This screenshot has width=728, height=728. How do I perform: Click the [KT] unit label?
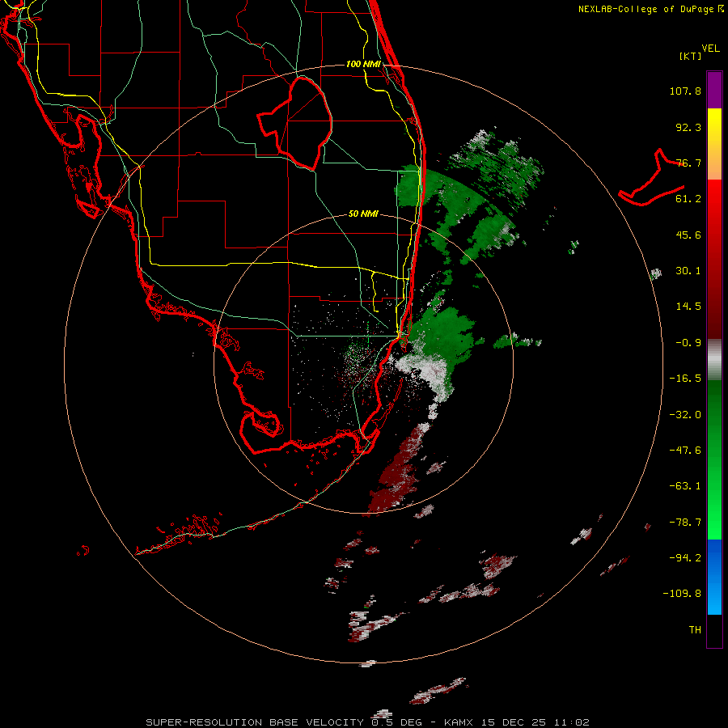[690, 56]
